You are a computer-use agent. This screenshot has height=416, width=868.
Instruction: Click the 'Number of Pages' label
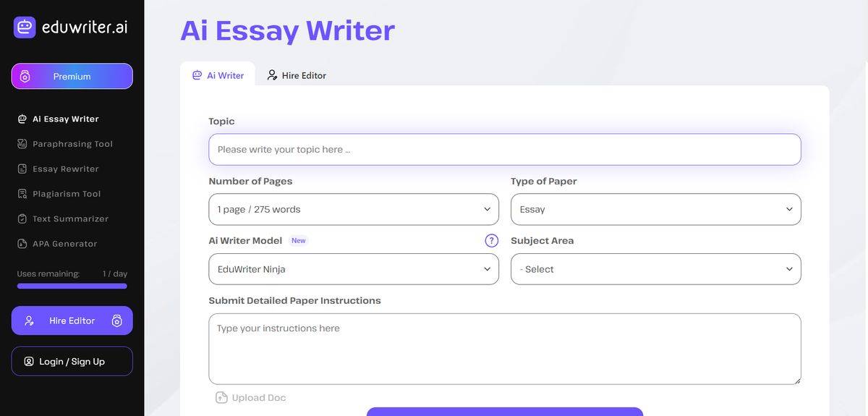tap(250, 181)
